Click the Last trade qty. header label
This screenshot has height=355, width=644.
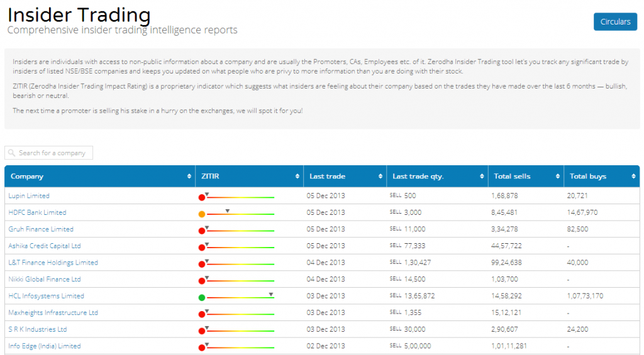(418, 176)
